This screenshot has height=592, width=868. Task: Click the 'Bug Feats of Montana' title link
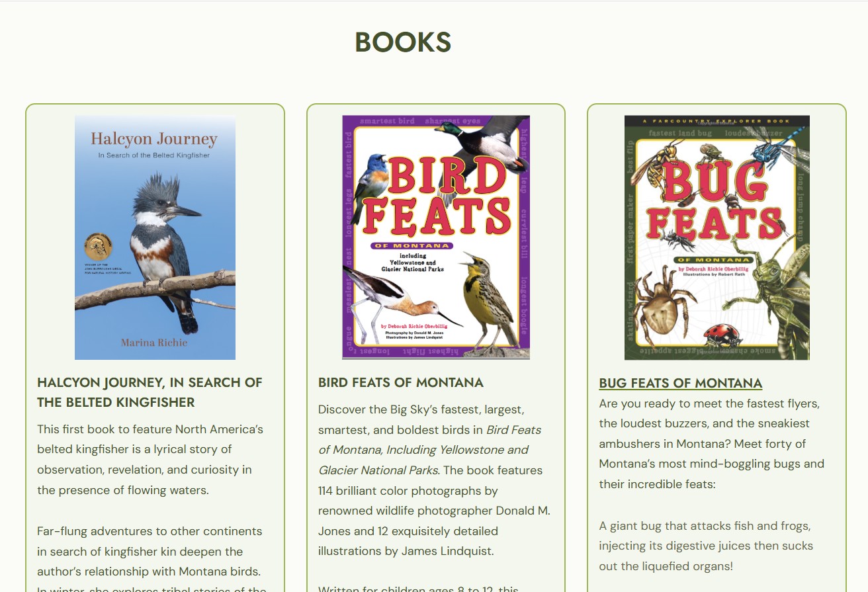681,383
